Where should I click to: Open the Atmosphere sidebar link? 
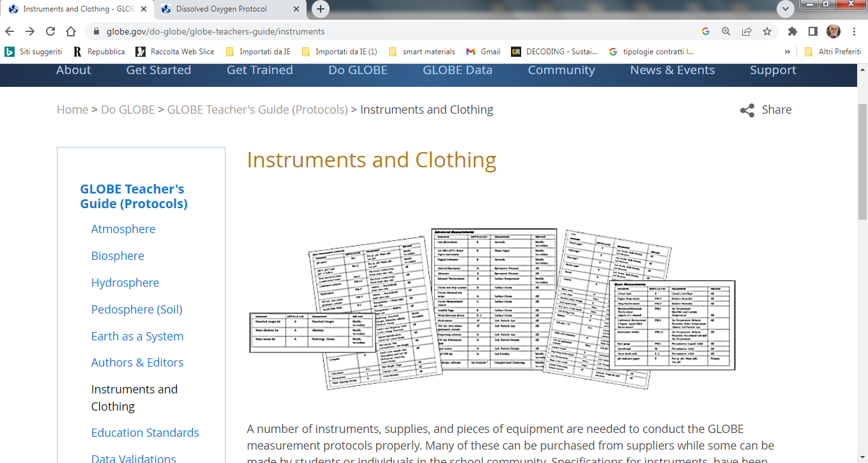(123, 229)
